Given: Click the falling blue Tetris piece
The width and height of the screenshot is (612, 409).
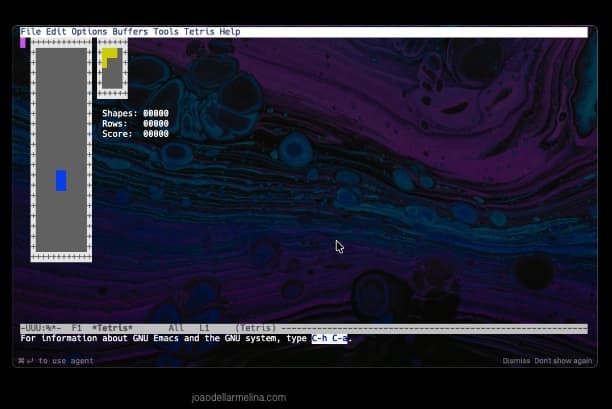Looking at the screenshot, I should click(61, 181).
